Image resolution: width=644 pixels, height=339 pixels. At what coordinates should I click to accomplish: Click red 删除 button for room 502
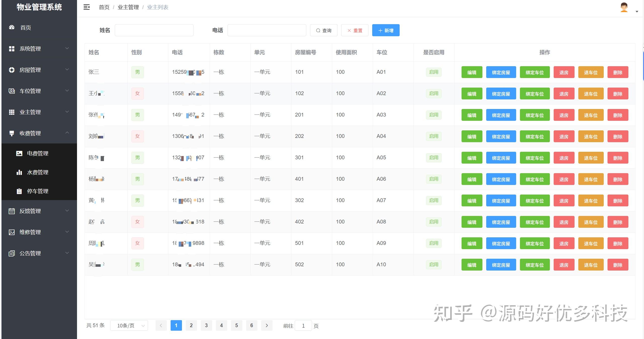click(618, 265)
